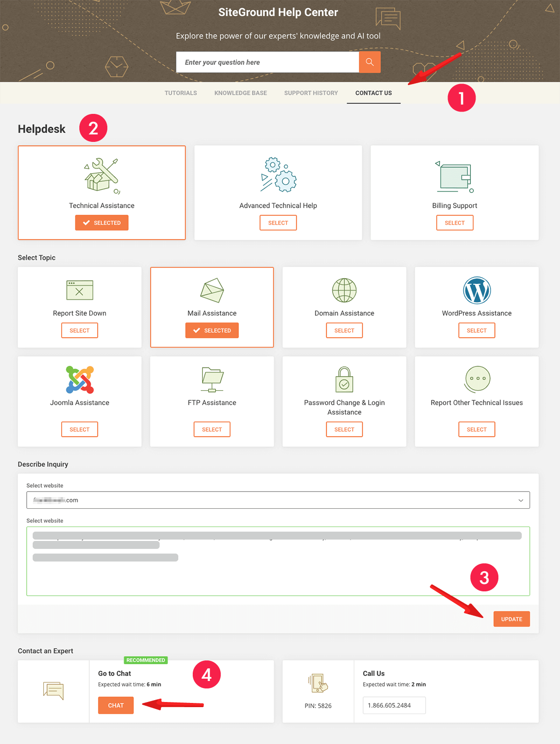Select Report Other Technical Issues topic

pyautogui.click(x=477, y=429)
